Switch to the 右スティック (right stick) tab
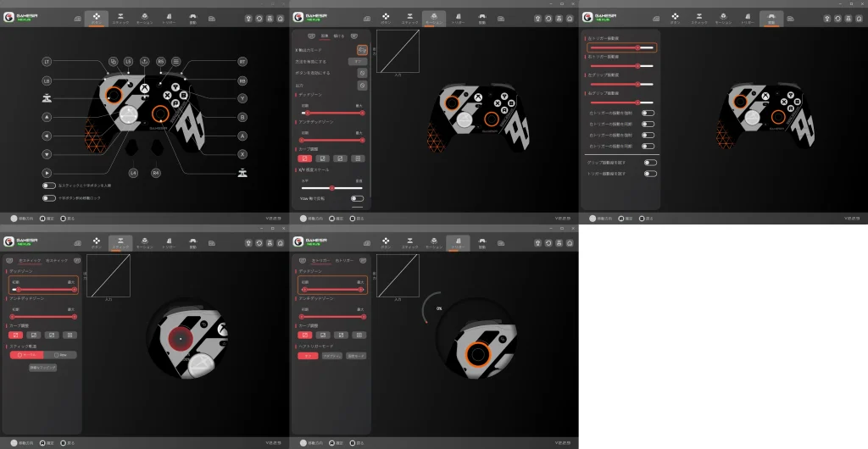 point(56,260)
